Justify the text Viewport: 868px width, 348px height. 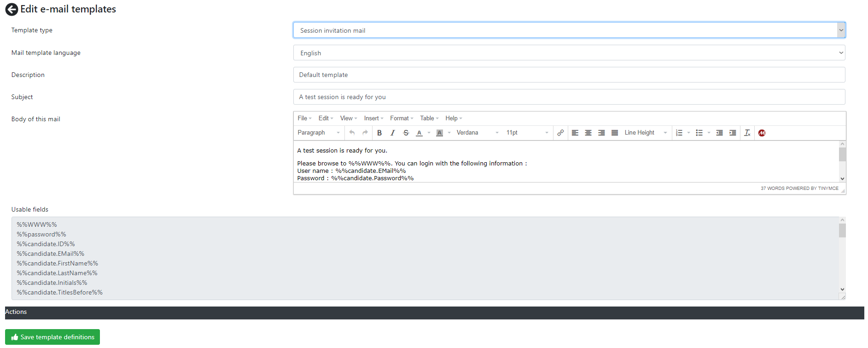[x=615, y=133]
